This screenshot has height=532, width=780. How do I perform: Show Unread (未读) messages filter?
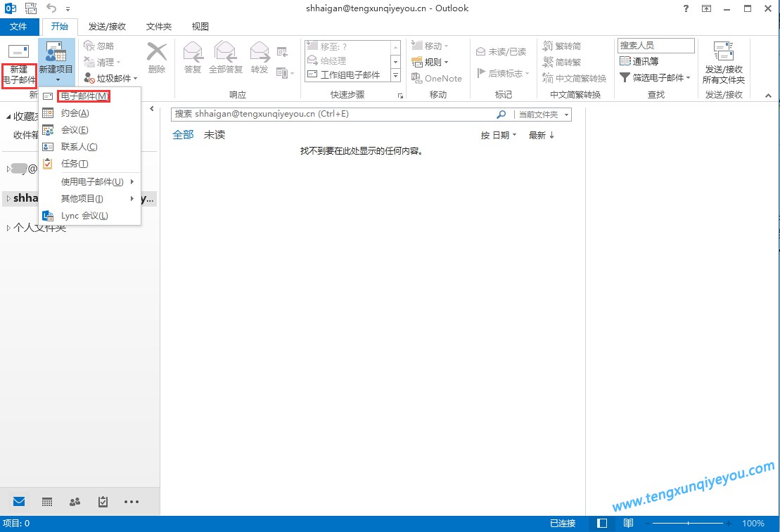(215, 135)
